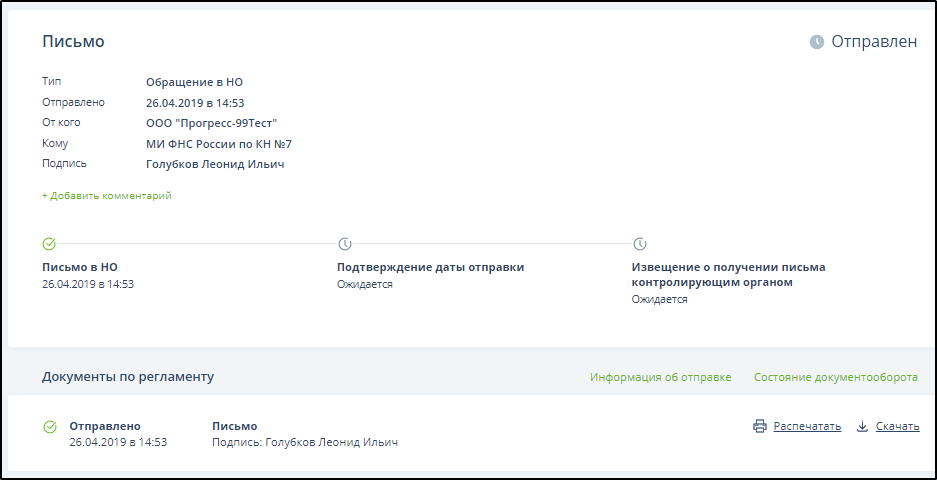Click the clock icon above Подтверждение даты отправки
The height and width of the screenshot is (480, 937).
click(344, 243)
